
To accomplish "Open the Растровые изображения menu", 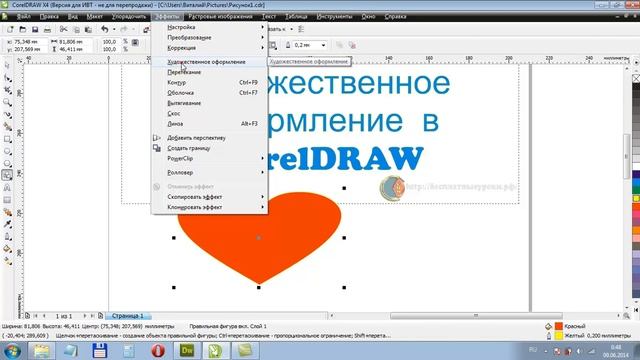I will click(x=220, y=17).
